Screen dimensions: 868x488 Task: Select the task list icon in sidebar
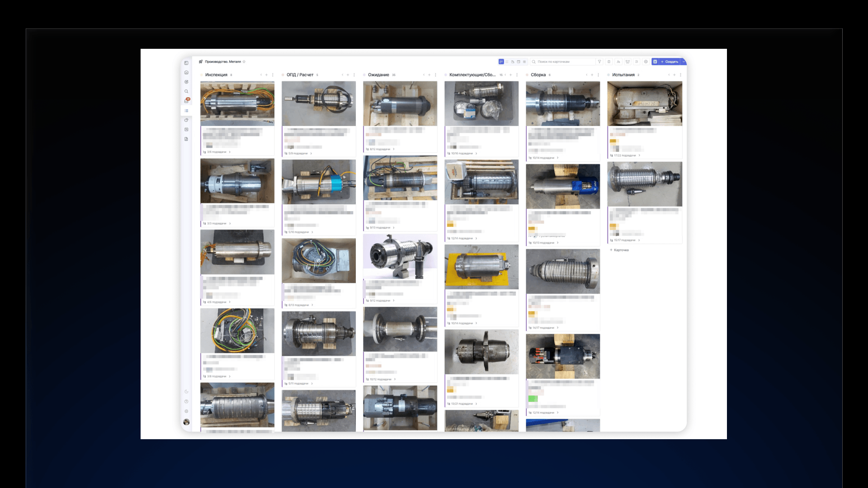pos(186,111)
